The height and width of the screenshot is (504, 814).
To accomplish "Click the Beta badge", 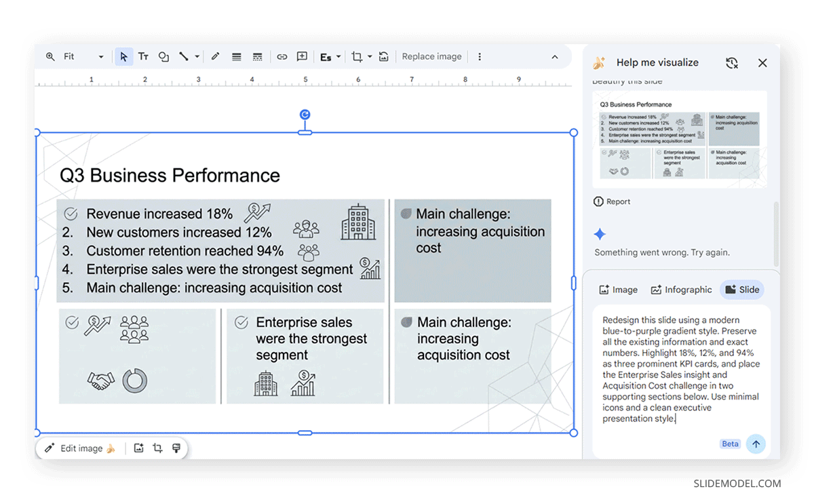I will point(731,444).
